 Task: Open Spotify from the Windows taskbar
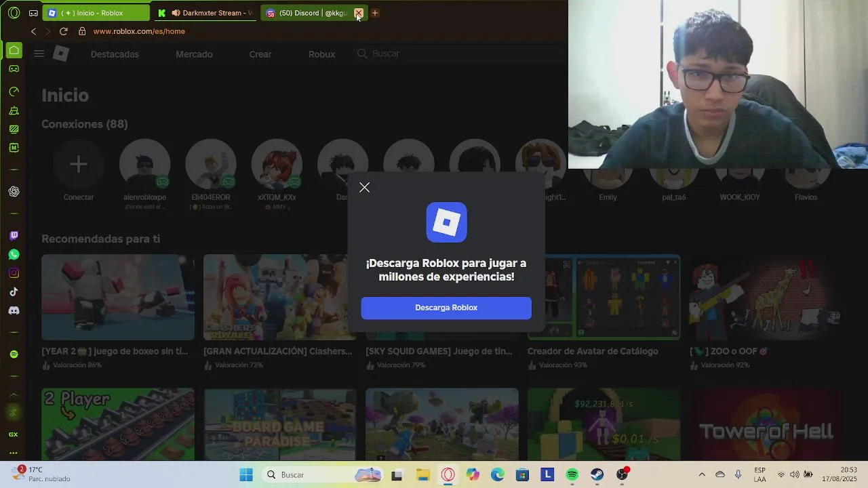pyautogui.click(x=572, y=475)
